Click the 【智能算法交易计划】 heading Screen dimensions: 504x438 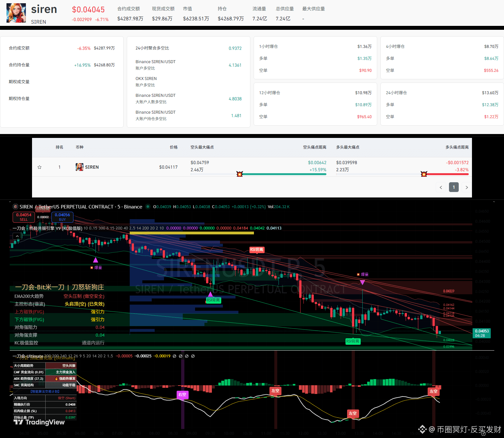(45, 391)
